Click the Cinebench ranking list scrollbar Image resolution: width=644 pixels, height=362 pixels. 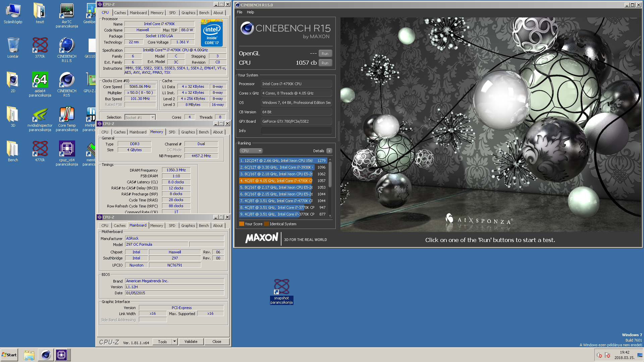[x=330, y=188]
